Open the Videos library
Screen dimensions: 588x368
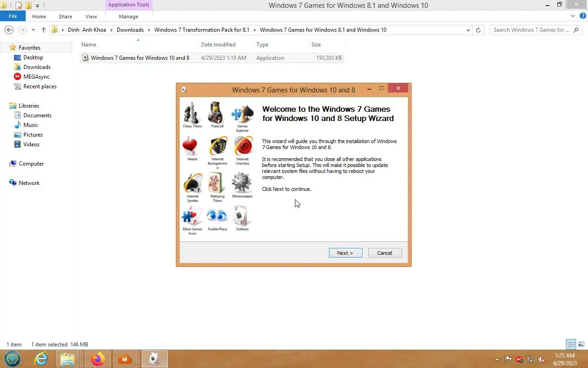pos(31,144)
